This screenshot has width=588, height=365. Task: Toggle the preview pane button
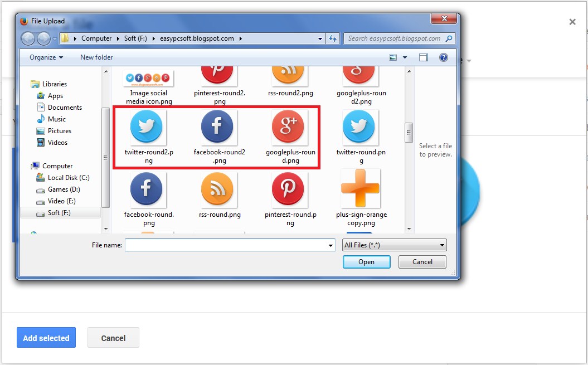424,57
